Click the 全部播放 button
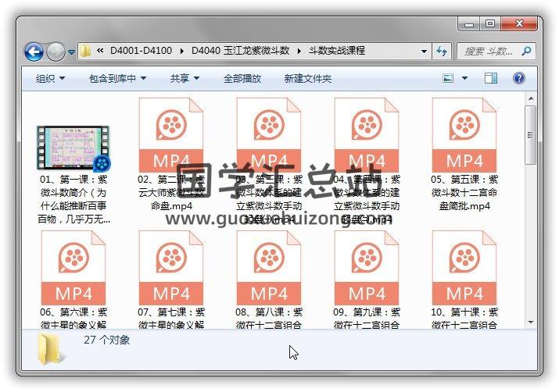559x392 pixels. tap(242, 79)
